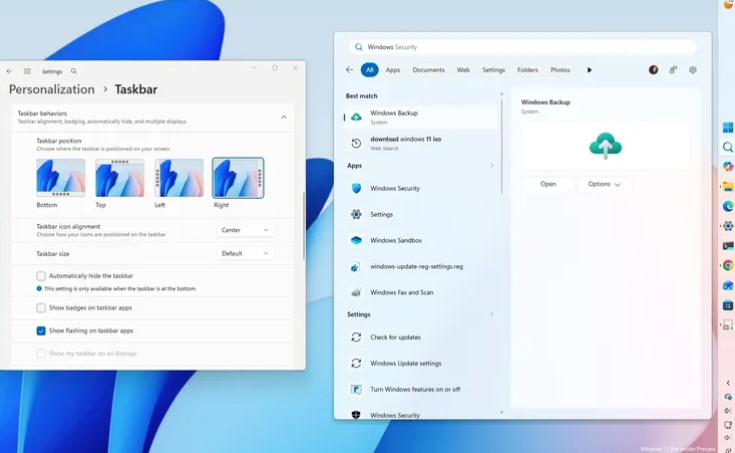Expand the Settings results section chevron
This screenshot has width=735, height=453.
coord(492,314)
